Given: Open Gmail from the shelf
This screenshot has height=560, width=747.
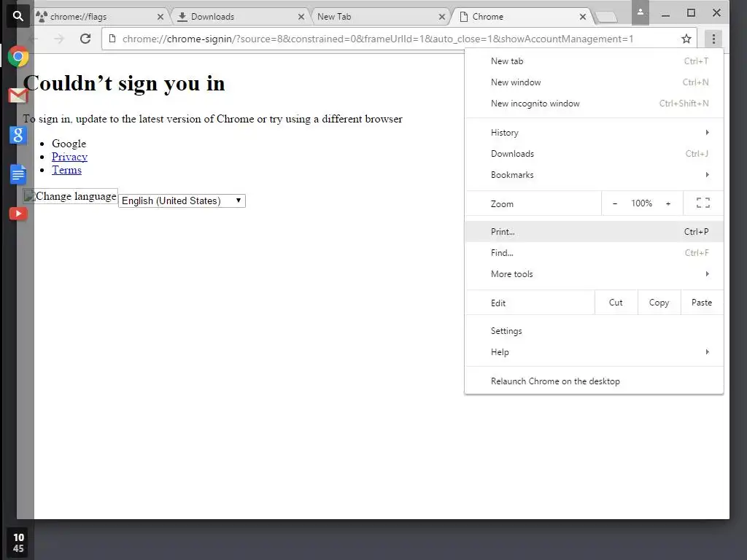Looking at the screenshot, I should pos(18,96).
